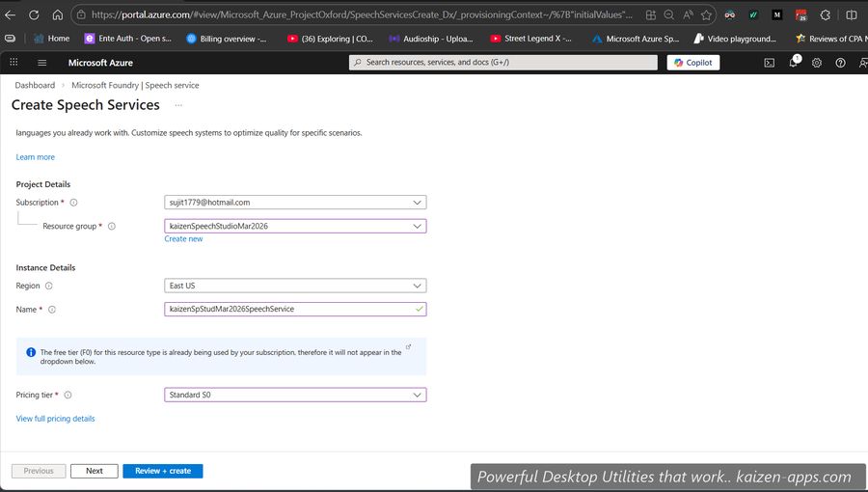The width and height of the screenshot is (868, 492).
Task: Open the Azure portal hamburger menu
Action: [x=42, y=63]
